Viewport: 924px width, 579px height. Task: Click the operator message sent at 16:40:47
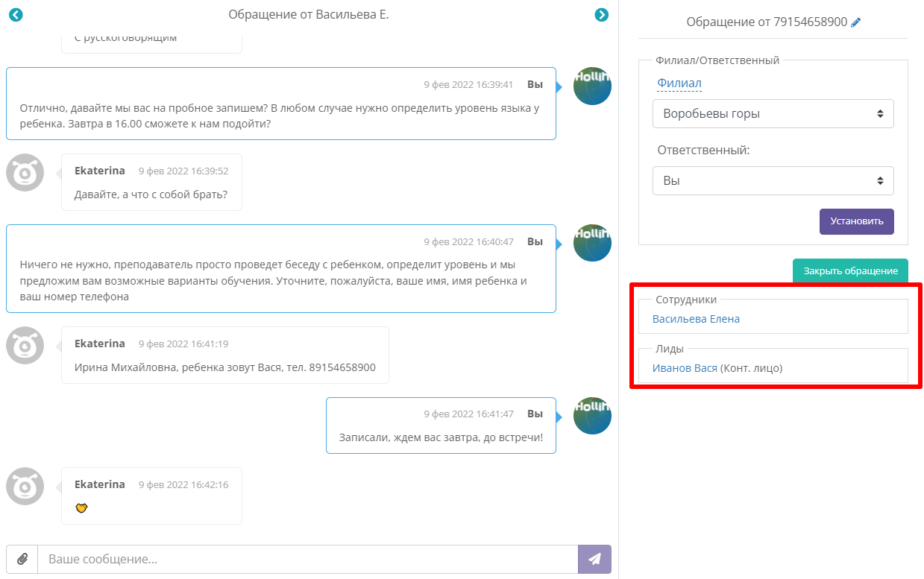click(x=280, y=280)
